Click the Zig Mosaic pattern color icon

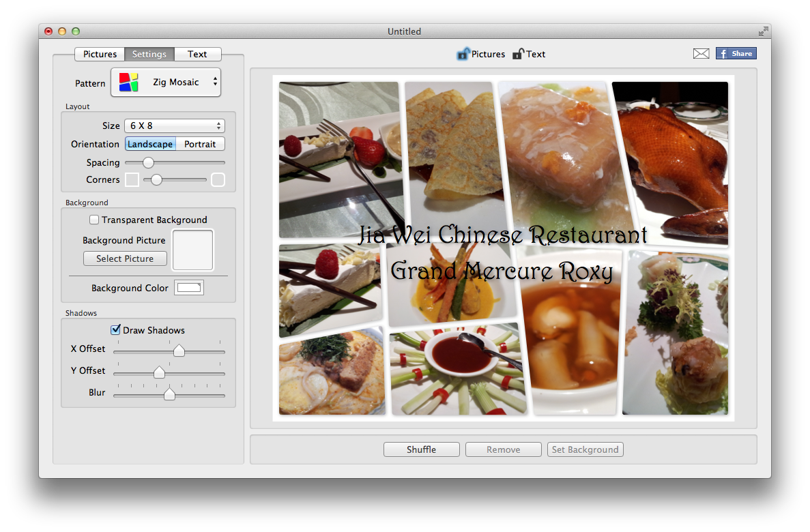pos(128,82)
